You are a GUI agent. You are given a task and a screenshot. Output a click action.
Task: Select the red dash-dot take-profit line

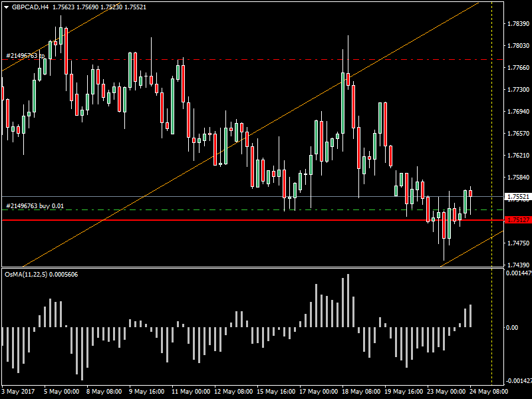(x=253, y=60)
